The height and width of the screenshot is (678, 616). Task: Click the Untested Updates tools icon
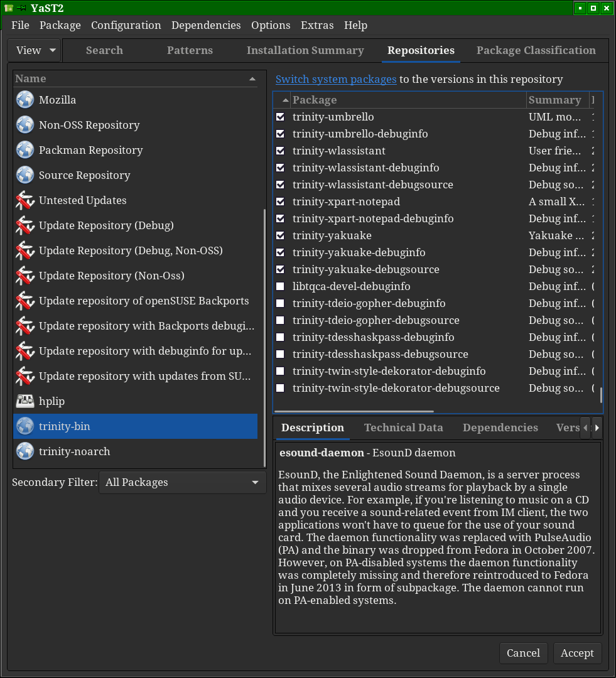[25, 200]
